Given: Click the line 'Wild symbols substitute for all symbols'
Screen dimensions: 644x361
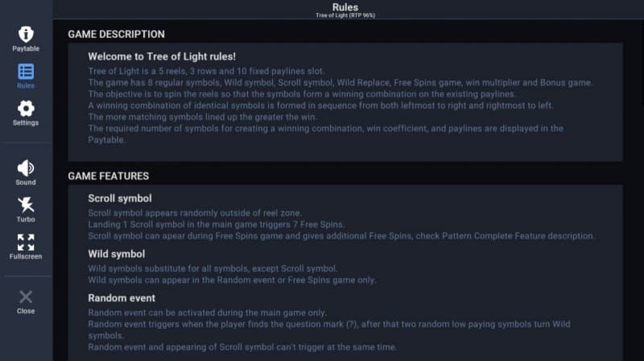Looking at the screenshot, I should 213,268.
